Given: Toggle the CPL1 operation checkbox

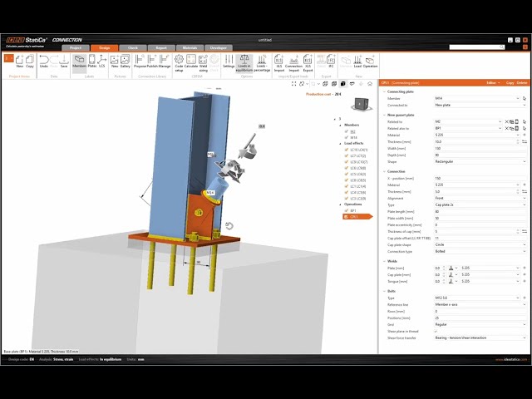Looking at the screenshot, I should pos(346,217).
